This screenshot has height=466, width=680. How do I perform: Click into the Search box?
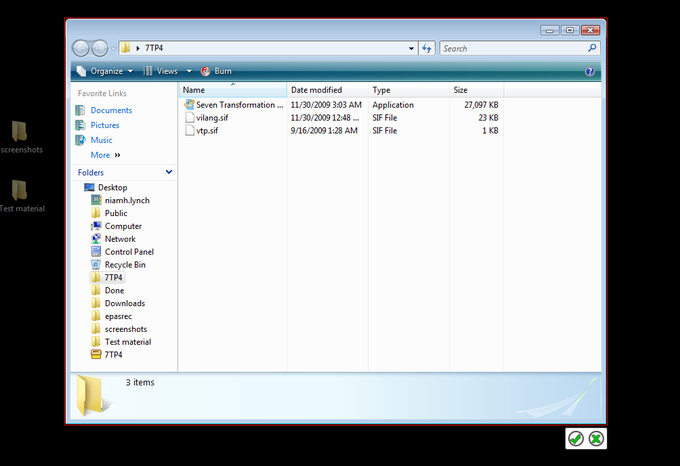tap(520, 49)
